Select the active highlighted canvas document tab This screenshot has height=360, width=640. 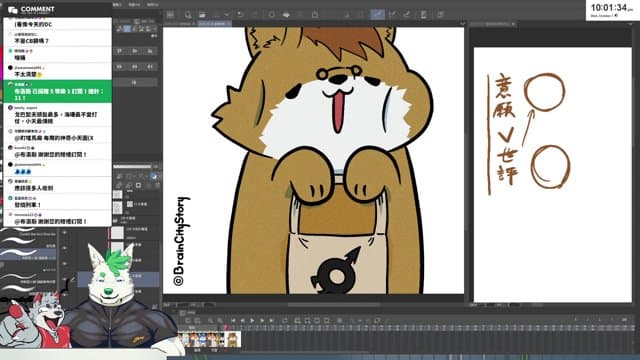[215, 24]
